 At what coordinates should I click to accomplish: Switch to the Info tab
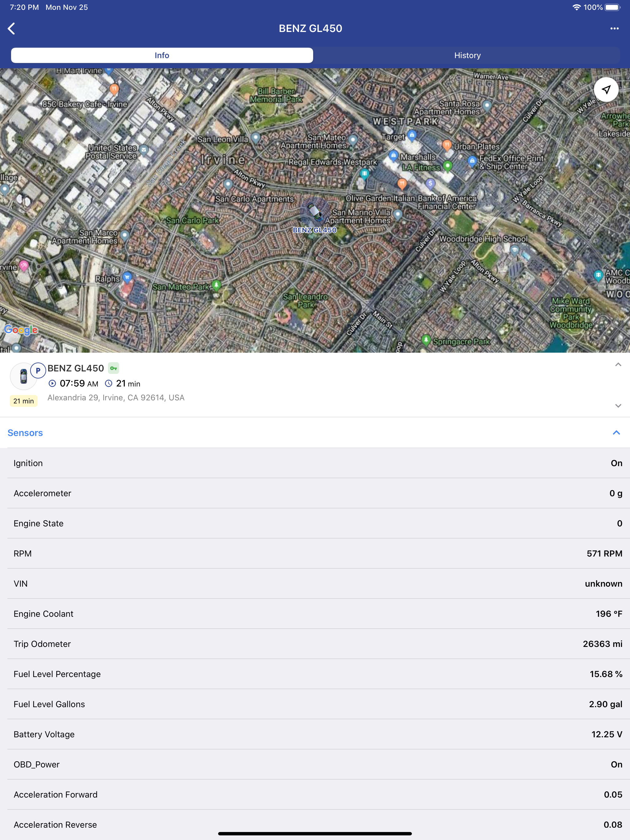pos(162,55)
